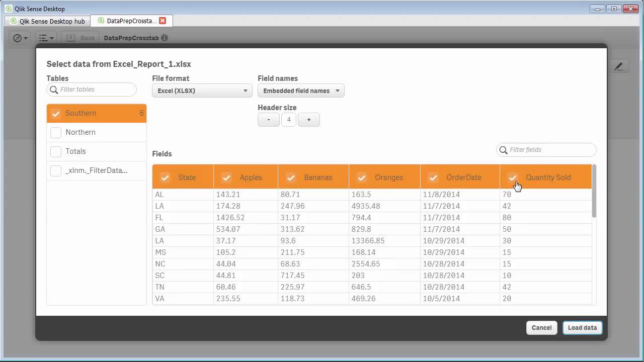The image size is (644, 362).
Task: Click the Qlik Sense Desktop title icon
Action: (8, 9)
